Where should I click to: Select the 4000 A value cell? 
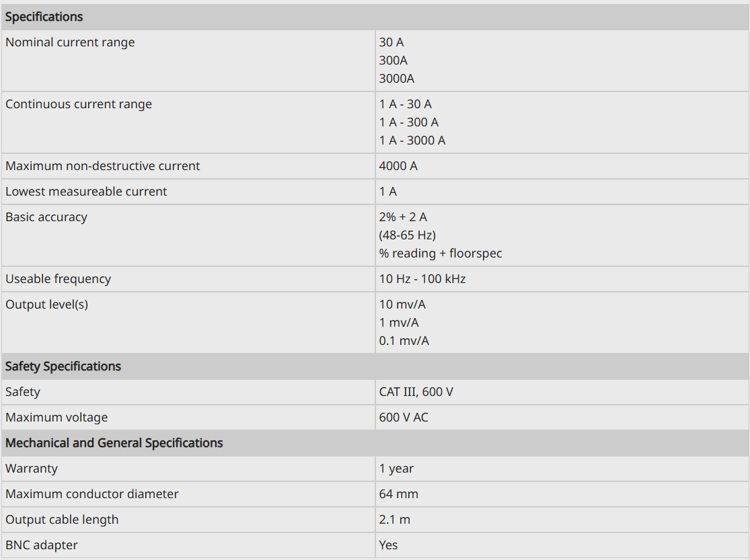tap(562, 166)
